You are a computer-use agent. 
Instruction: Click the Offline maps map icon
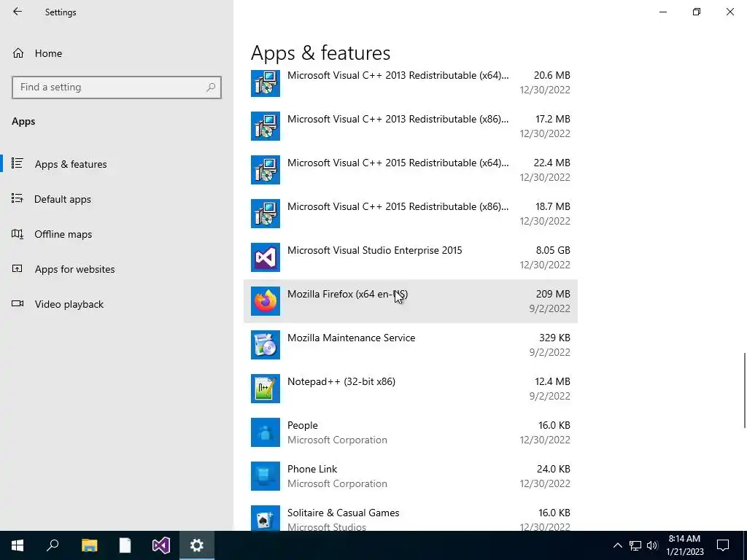pos(18,233)
